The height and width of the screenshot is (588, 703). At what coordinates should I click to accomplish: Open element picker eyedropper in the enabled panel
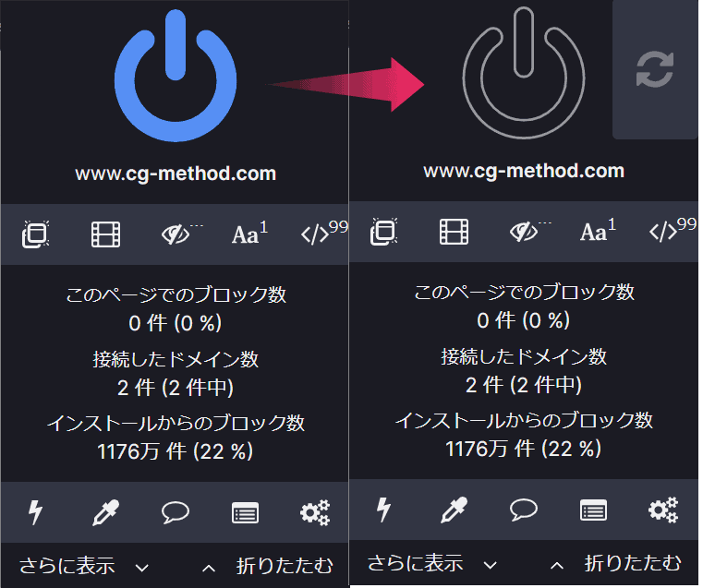click(x=106, y=513)
